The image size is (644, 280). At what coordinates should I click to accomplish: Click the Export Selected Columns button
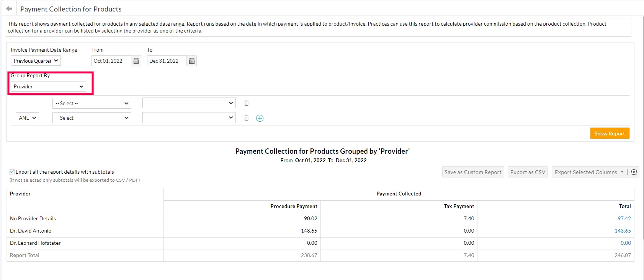click(586, 172)
